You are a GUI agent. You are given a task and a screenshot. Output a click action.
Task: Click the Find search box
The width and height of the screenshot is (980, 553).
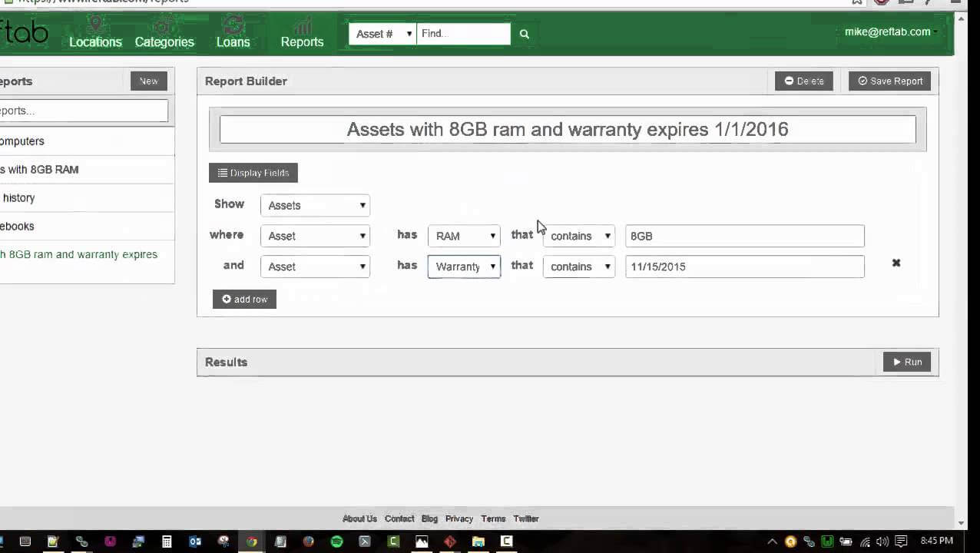(463, 34)
